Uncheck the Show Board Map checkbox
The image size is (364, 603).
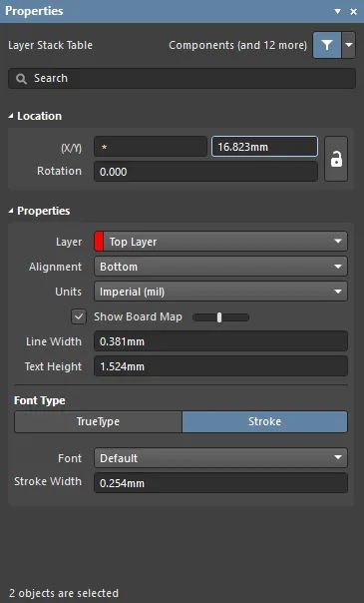pyautogui.click(x=79, y=316)
